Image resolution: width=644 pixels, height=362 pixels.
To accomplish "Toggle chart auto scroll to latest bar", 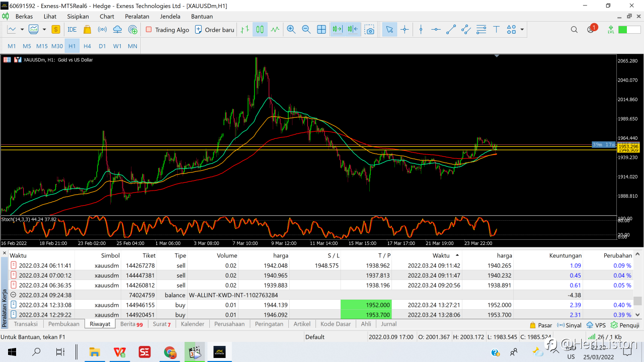I will click(337, 30).
